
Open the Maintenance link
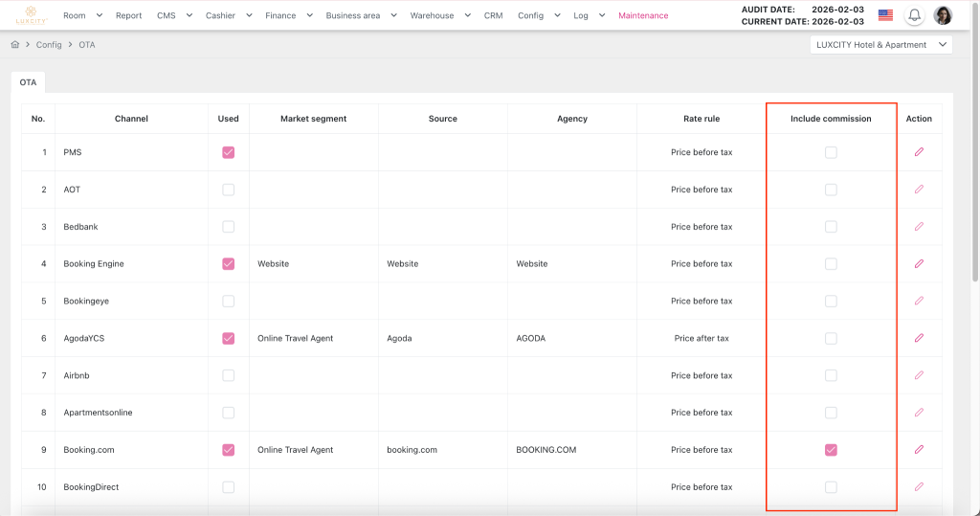(643, 15)
